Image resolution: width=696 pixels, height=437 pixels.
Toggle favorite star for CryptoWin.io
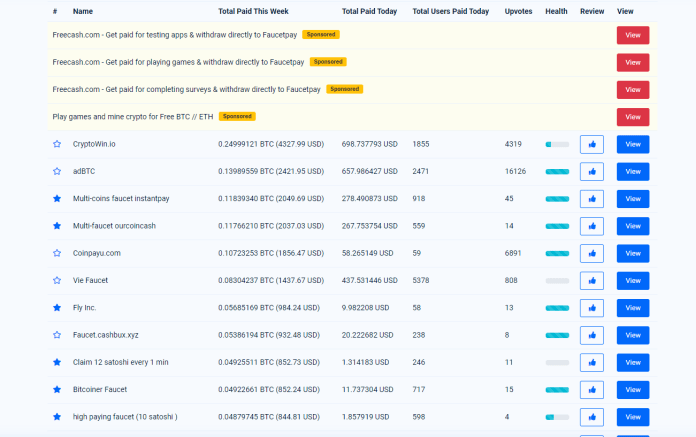57,144
